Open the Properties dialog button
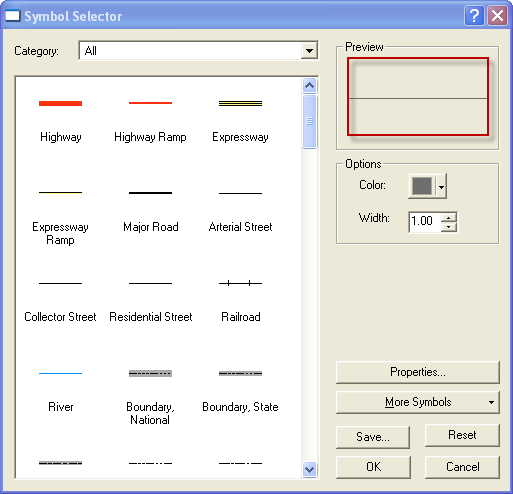Screen dimensions: 513x494 pos(418,372)
